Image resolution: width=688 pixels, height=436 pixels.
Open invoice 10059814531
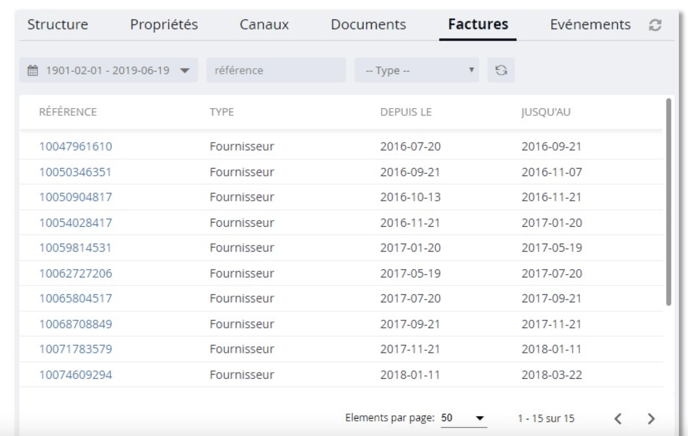(75, 248)
